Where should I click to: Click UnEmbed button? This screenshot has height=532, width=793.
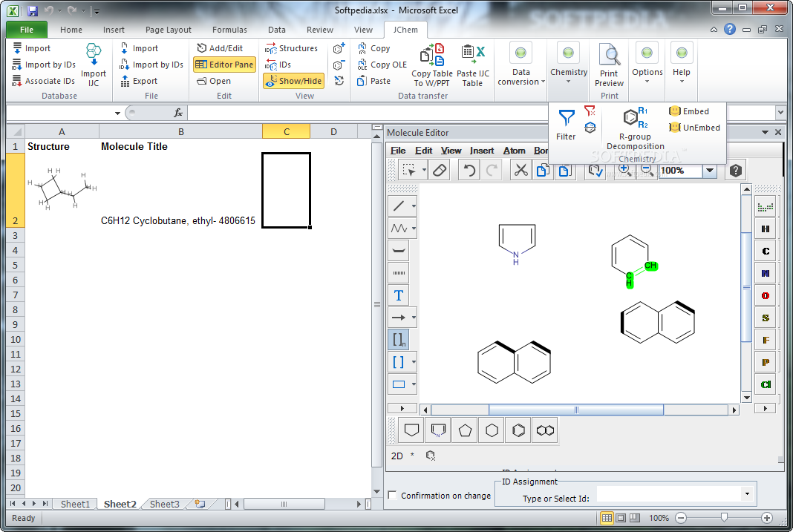[x=694, y=128]
